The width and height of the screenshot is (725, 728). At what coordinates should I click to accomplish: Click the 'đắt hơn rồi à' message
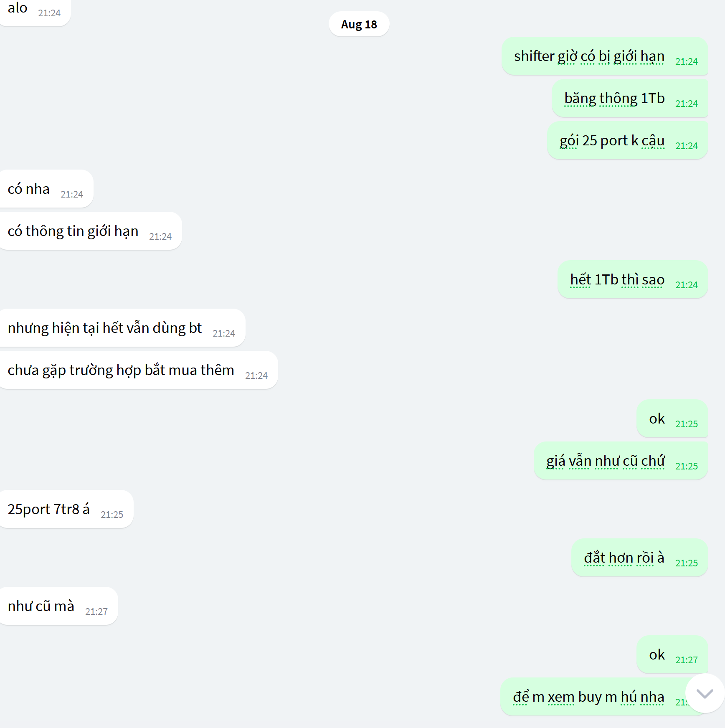pyautogui.click(x=639, y=558)
